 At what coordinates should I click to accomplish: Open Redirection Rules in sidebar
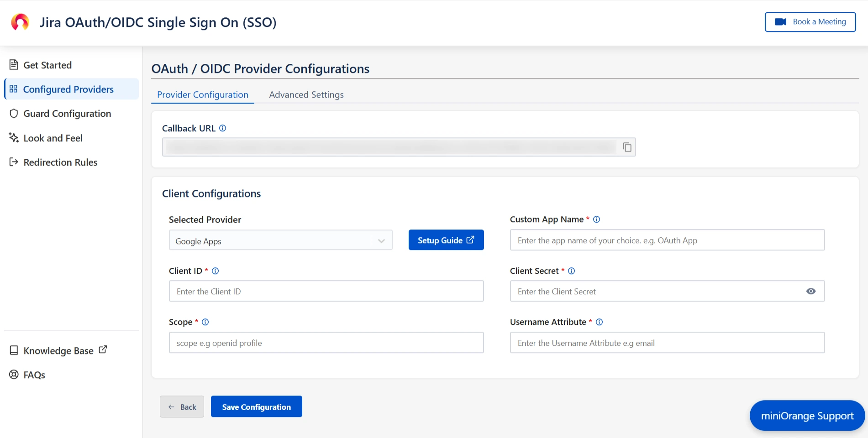click(x=71, y=162)
